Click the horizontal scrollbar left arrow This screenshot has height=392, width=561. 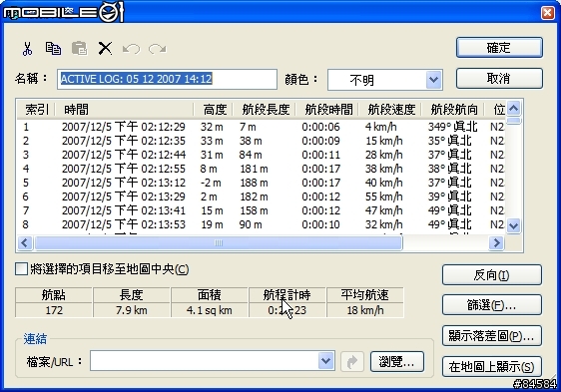(24, 242)
